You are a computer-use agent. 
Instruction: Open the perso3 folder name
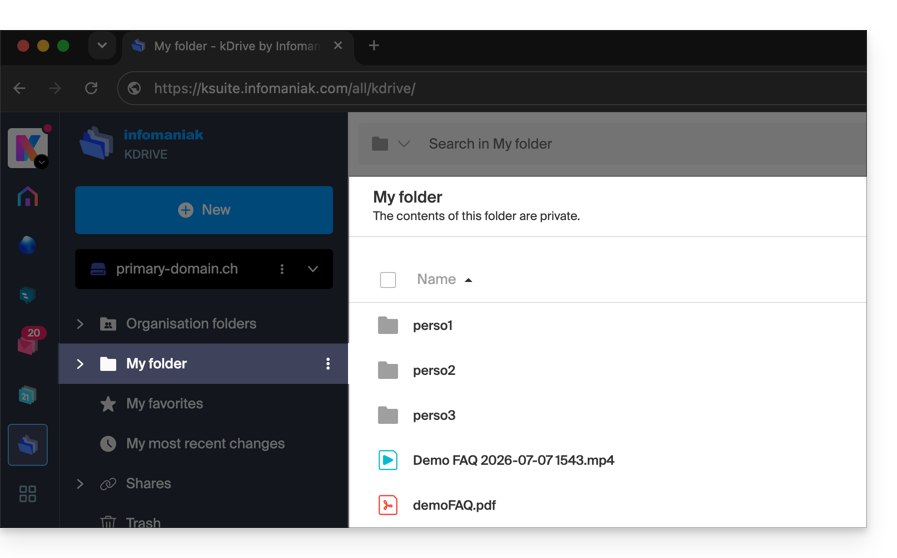(x=434, y=415)
